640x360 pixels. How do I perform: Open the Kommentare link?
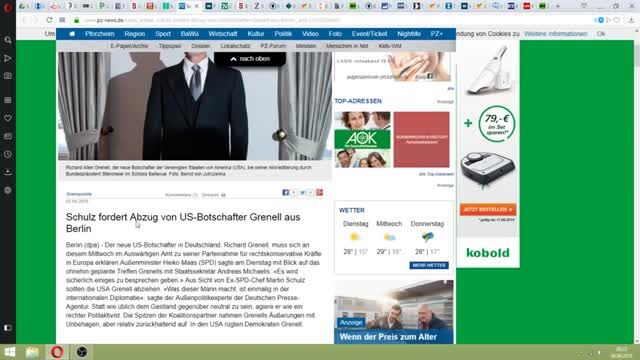[181, 195]
